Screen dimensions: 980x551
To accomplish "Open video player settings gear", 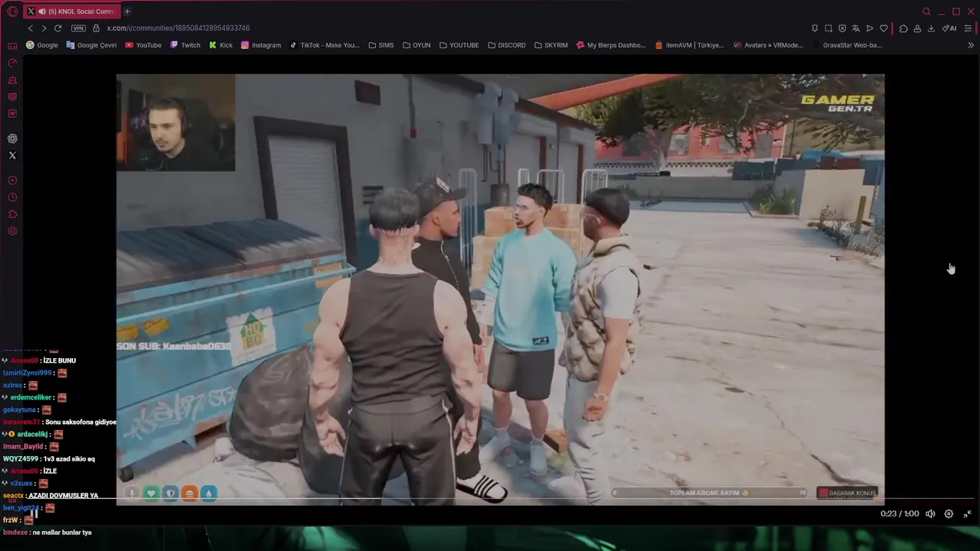I will click(949, 514).
